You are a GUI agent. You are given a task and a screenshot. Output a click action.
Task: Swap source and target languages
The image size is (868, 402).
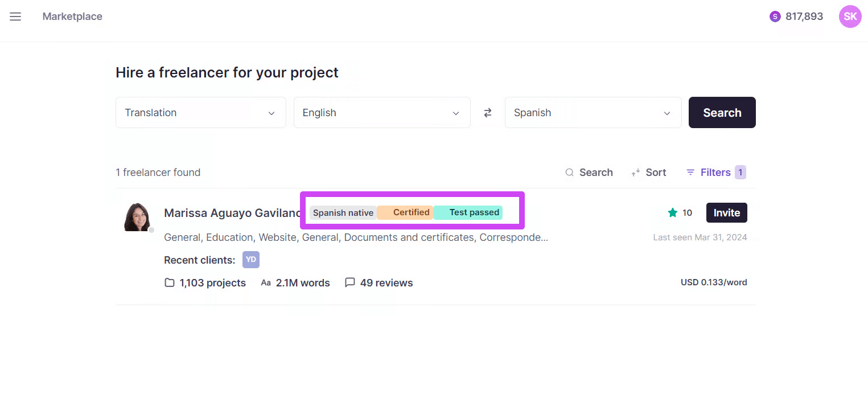click(488, 113)
